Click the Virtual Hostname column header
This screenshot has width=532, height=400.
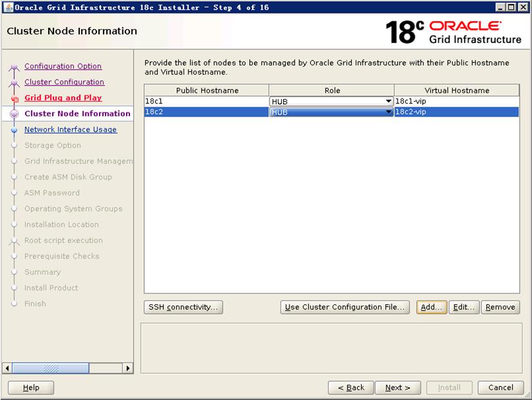coord(457,90)
